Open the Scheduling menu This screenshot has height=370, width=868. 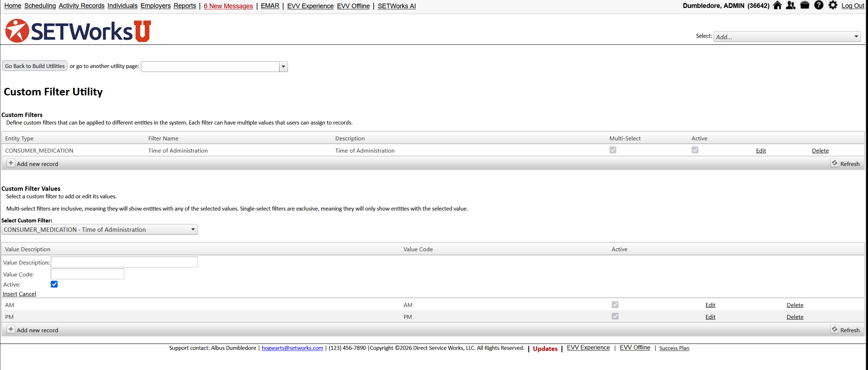40,6
